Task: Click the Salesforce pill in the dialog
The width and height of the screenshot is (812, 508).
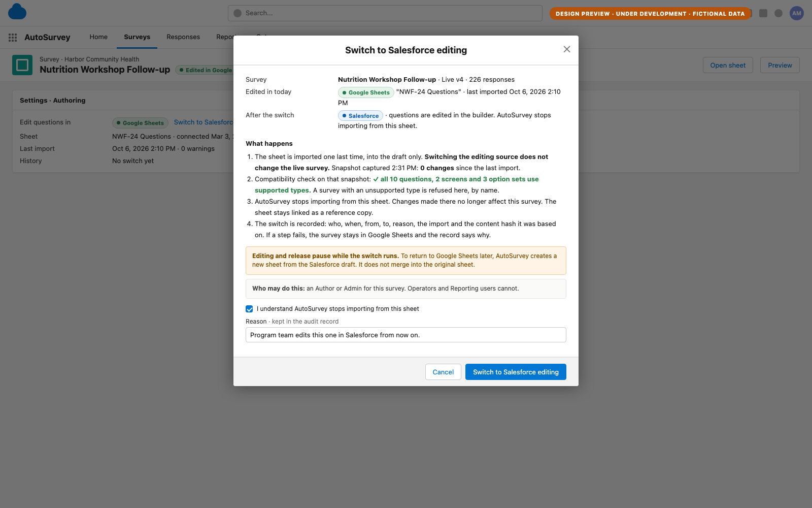Action: coord(360,116)
